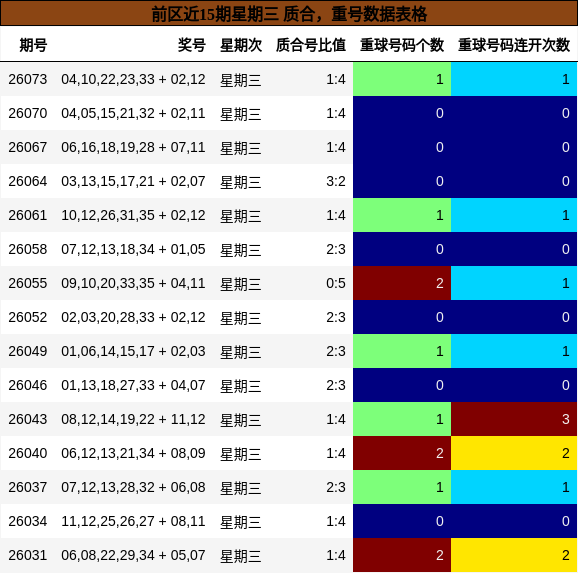
Task: Click numbers 07,12,13,28,32 + 06,08
Action: click(x=133, y=487)
